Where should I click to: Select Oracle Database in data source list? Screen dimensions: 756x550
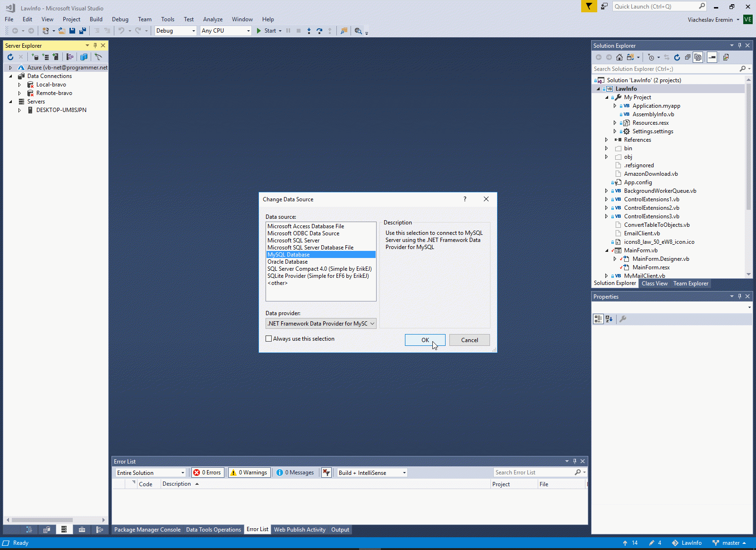point(321,262)
